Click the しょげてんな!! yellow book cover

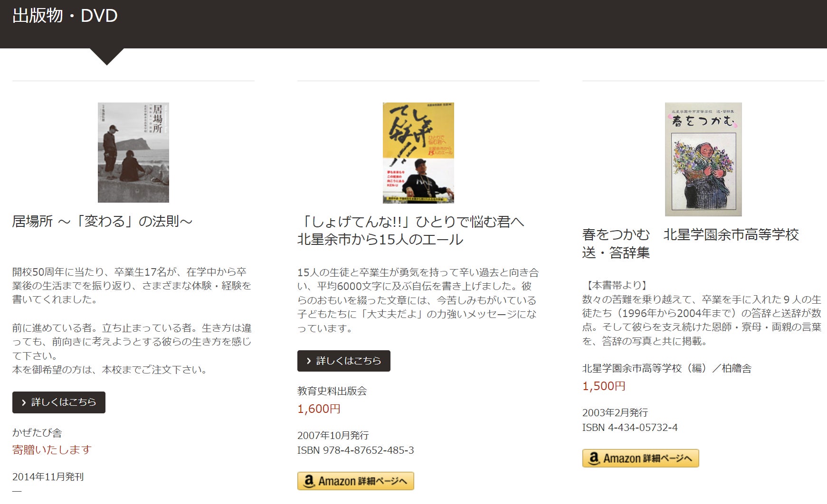[418, 153]
